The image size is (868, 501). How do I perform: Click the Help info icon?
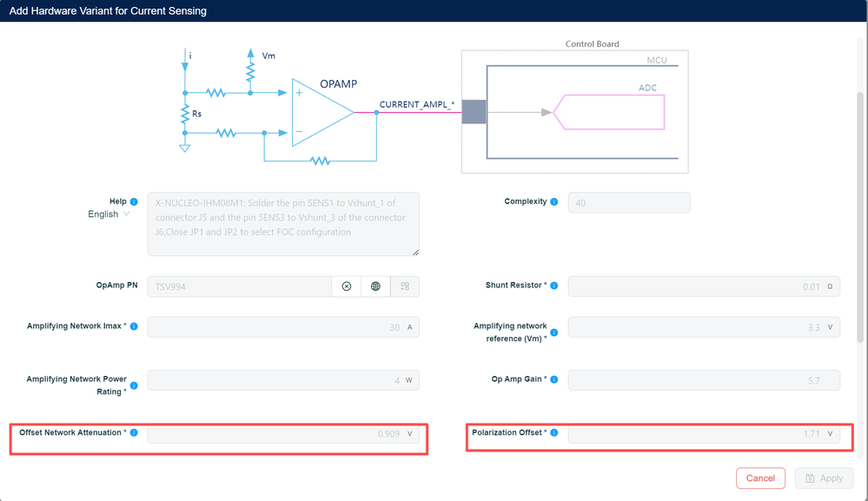[x=134, y=202]
